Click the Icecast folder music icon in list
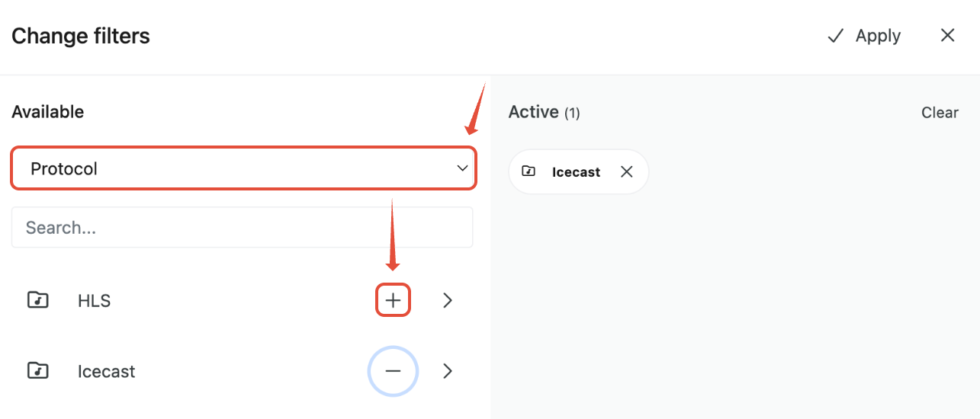Screen dimensions: 980x419 [x=38, y=371]
